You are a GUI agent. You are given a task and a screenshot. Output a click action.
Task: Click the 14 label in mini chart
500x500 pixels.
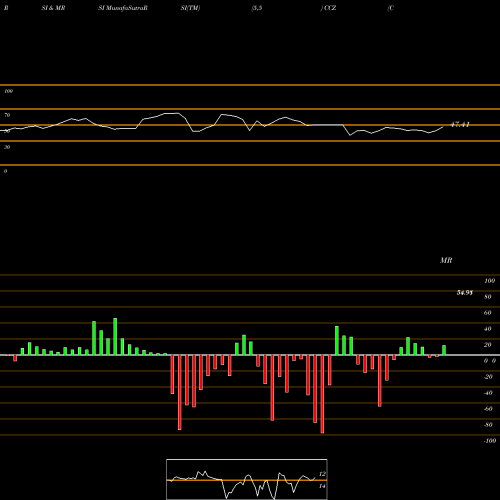click(x=322, y=486)
